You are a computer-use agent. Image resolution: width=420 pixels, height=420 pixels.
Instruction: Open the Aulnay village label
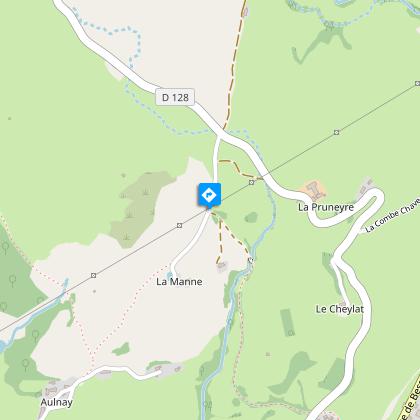(56, 402)
